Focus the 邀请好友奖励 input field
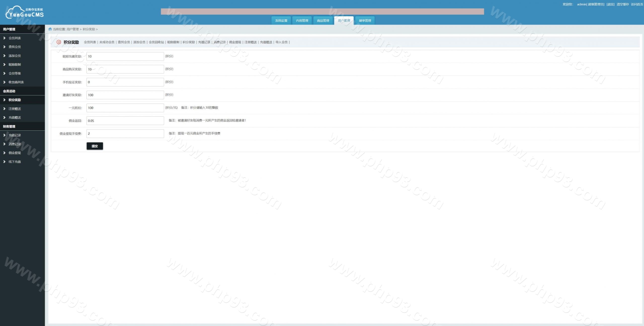 125,95
